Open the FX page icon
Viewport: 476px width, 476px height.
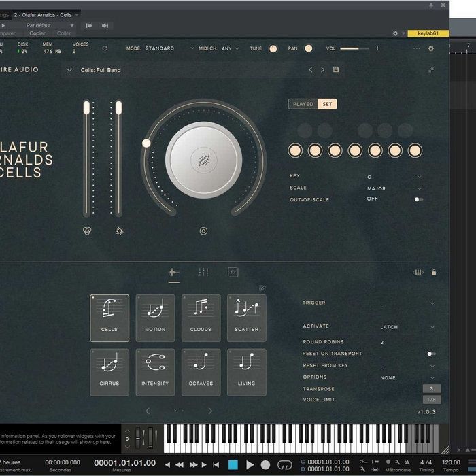pyautogui.click(x=233, y=272)
